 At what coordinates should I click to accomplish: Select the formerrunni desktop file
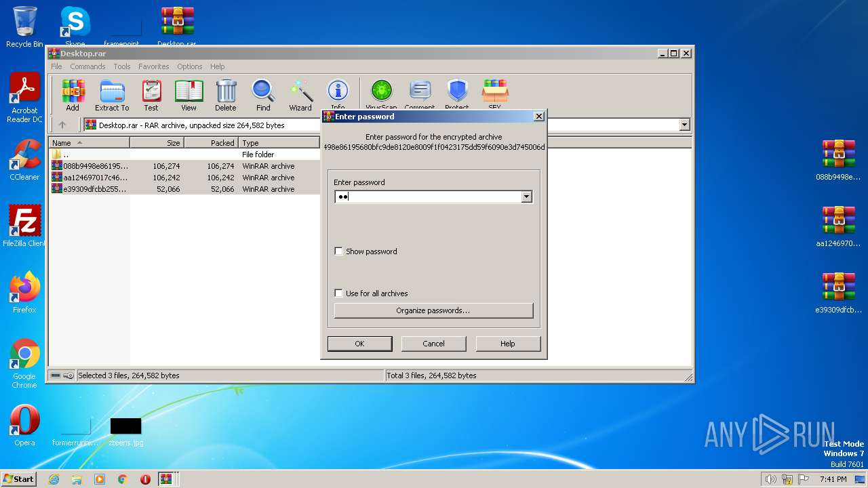[75, 431]
